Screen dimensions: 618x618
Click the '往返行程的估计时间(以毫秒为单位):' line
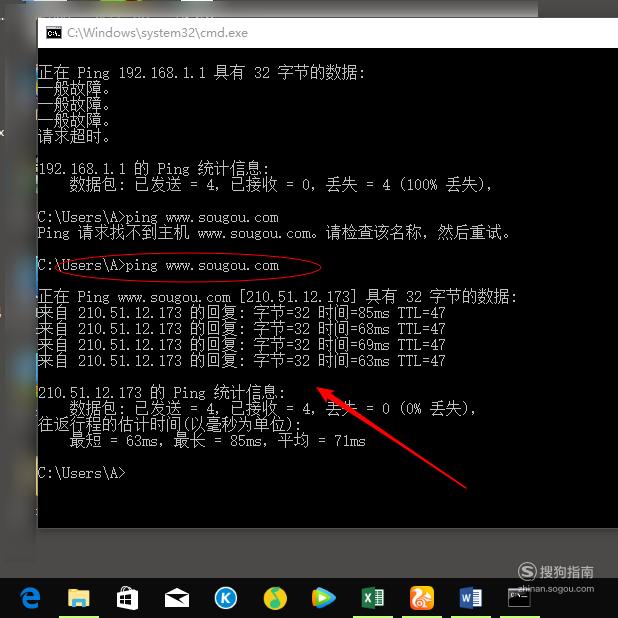pyautogui.click(x=169, y=424)
